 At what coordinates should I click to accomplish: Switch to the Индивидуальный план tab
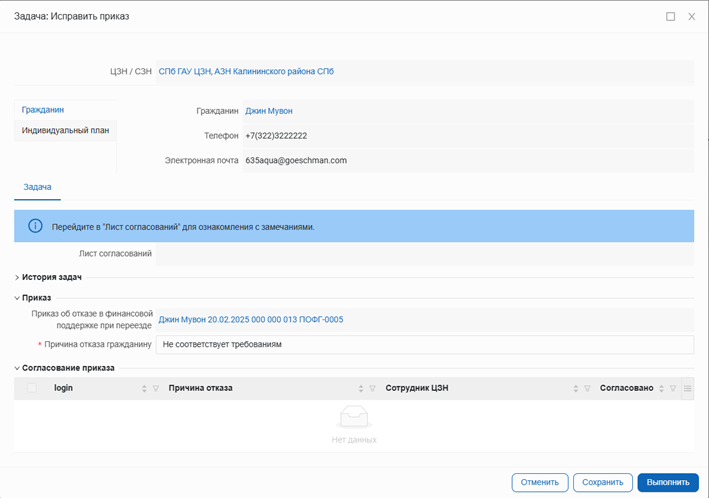click(65, 130)
